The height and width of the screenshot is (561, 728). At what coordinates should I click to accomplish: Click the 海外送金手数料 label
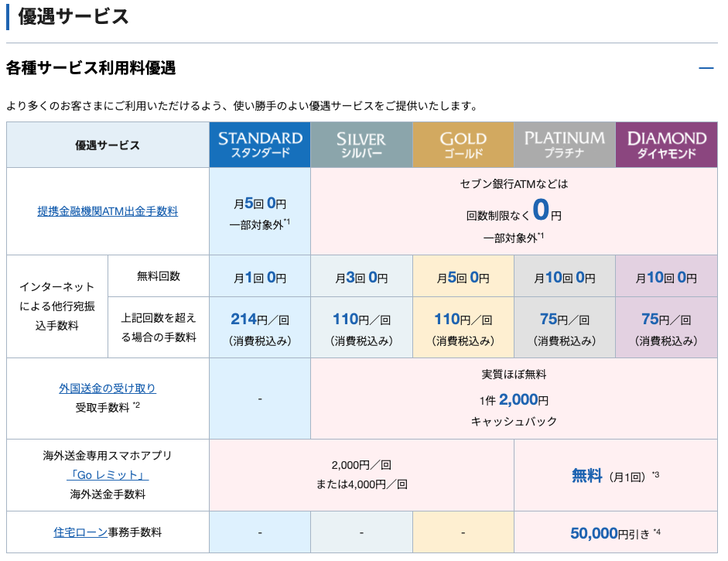pos(108,494)
